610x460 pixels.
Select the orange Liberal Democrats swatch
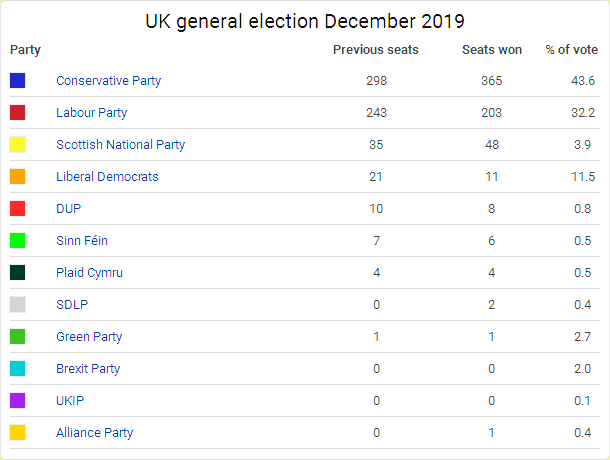coord(18,176)
